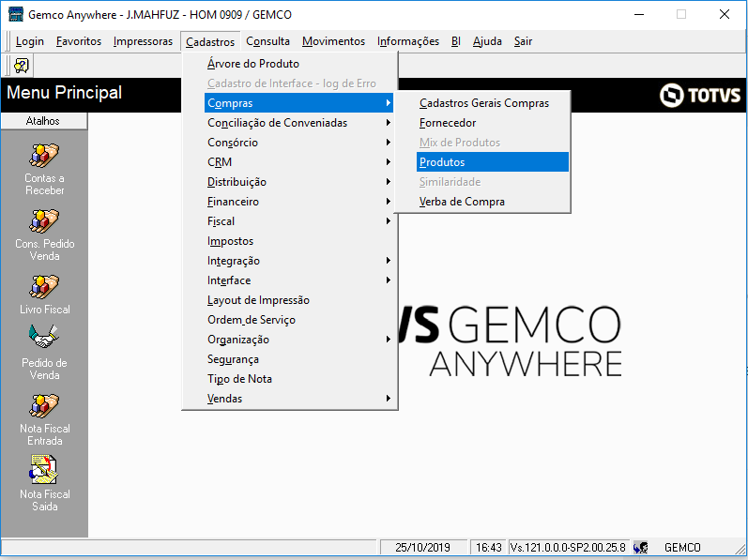Minimize the Gemco Anywhere window
Image resolution: width=748 pixels, height=560 pixels.
tap(639, 14)
